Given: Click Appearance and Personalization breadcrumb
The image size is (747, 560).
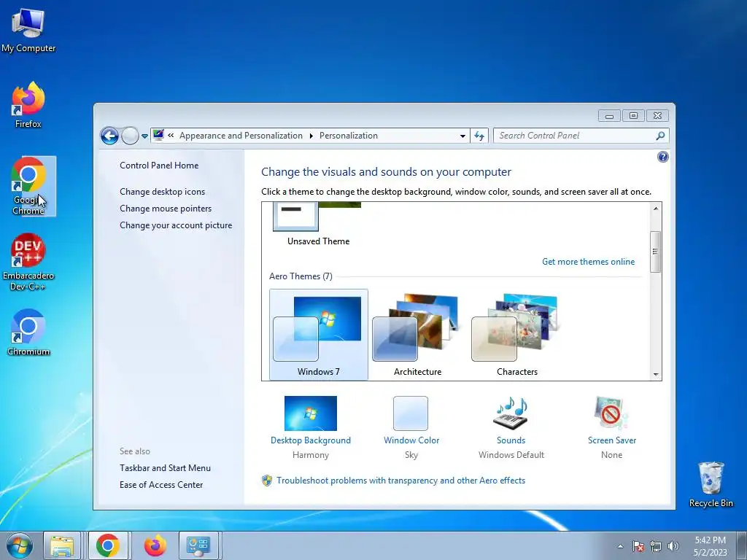Looking at the screenshot, I should coord(241,136).
